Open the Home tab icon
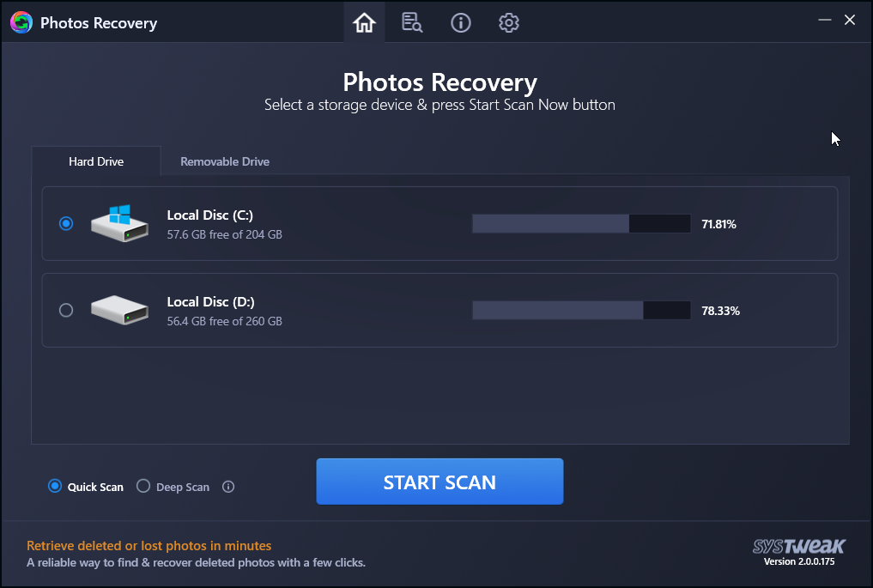873x588 pixels. click(364, 23)
